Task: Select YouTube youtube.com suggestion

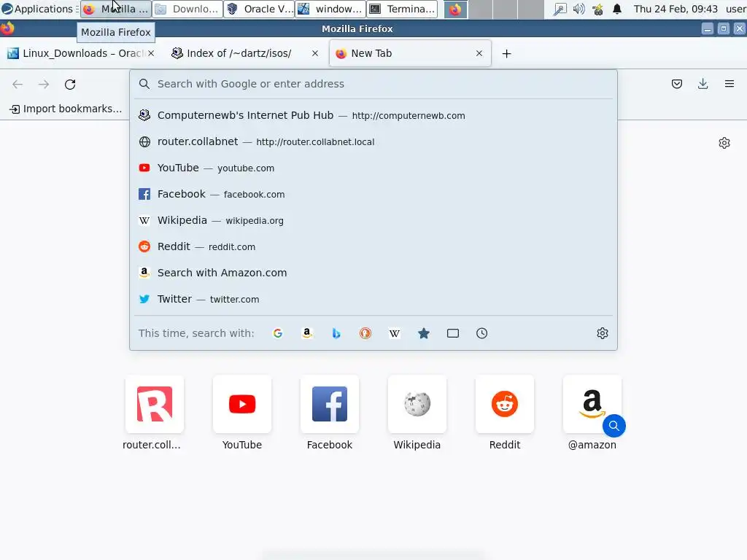Action: coord(373,168)
